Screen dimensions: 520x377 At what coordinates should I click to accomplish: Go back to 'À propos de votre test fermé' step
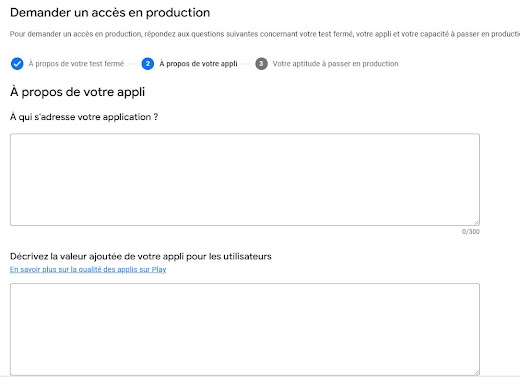[x=76, y=64]
